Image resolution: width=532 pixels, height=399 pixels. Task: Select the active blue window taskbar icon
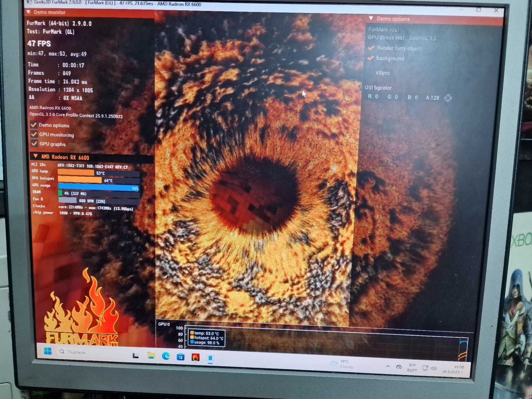[x=210, y=358]
